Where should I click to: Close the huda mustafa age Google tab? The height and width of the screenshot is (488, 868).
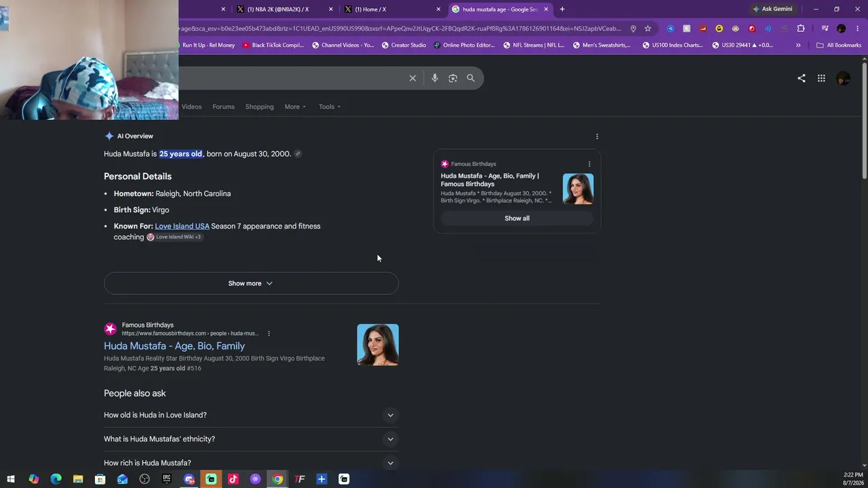coord(546,9)
